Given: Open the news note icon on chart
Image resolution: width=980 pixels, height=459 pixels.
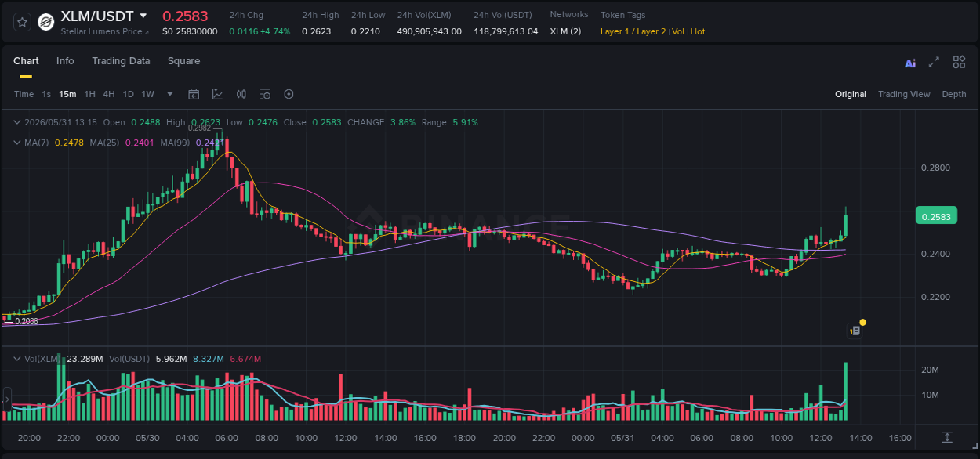Looking at the screenshot, I should (855, 331).
